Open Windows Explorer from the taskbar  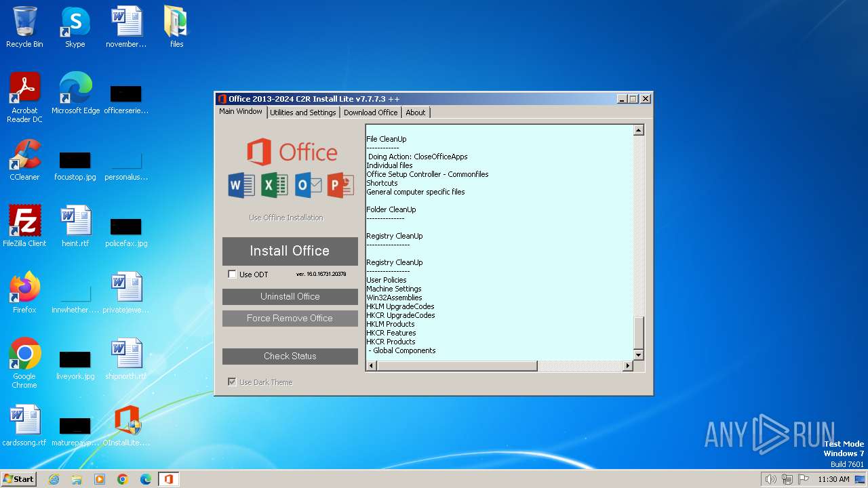(77, 479)
